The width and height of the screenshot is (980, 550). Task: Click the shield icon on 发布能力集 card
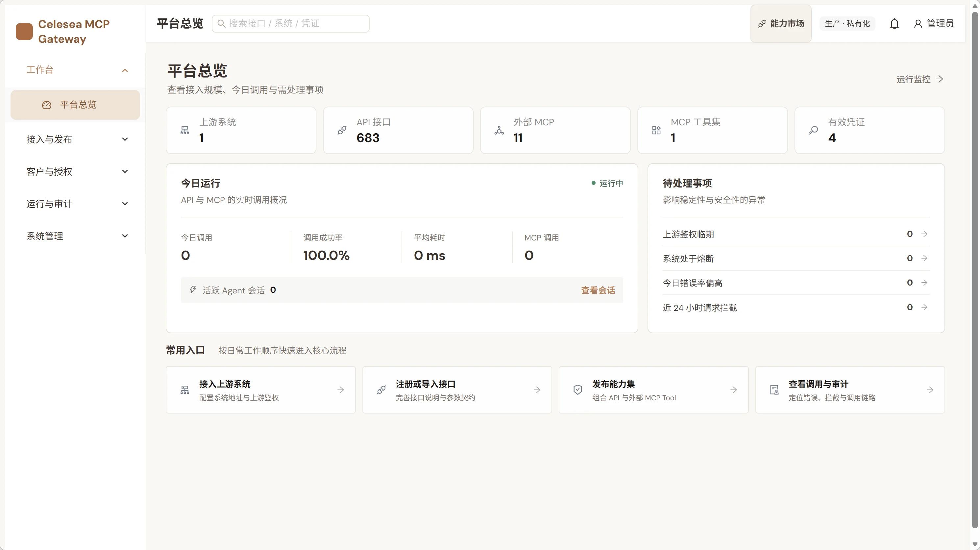click(577, 390)
